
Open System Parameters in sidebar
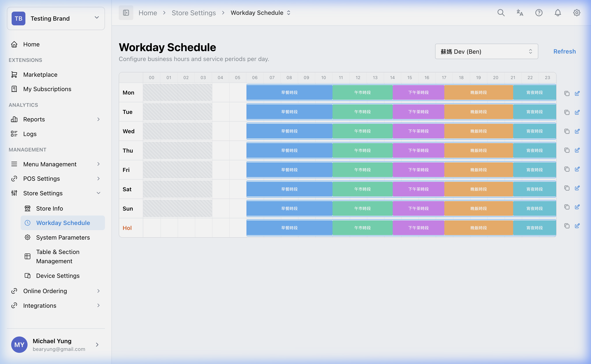pyautogui.click(x=63, y=237)
